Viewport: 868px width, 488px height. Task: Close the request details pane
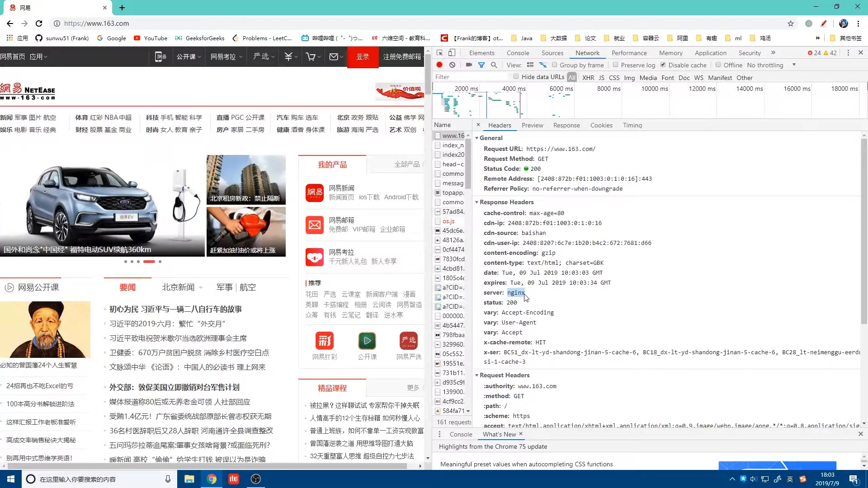[478, 125]
